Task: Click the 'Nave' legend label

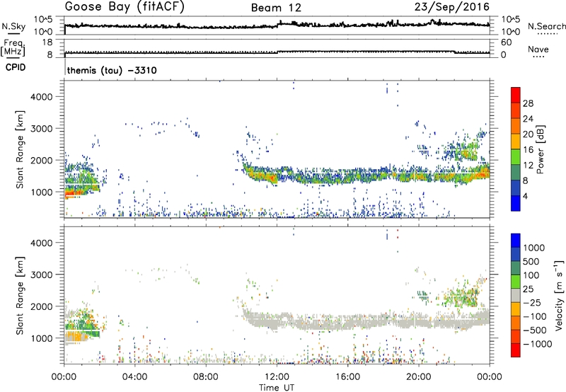Action: [x=538, y=50]
